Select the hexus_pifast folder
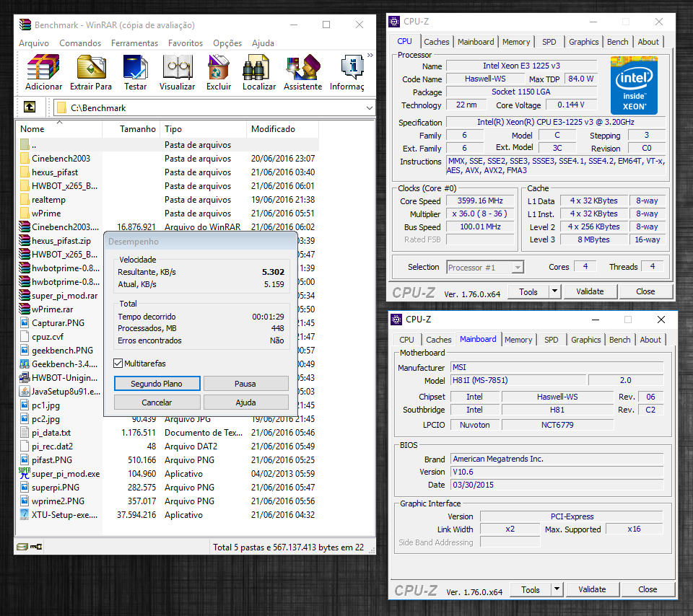Image resolution: width=693 pixels, height=616 pixels. tap(54, 172)
